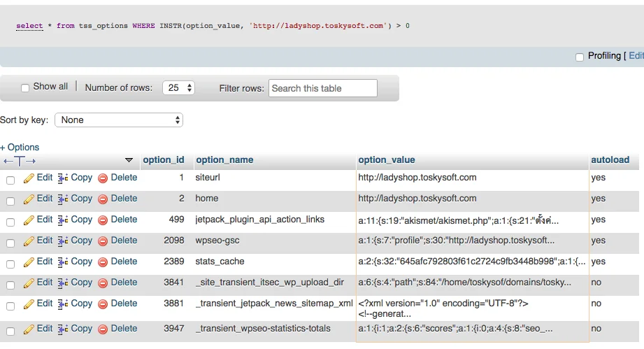Click Copy icon for _transient_wpseo-statistics-totals row
644x349 pixels.
click(62, 329)
